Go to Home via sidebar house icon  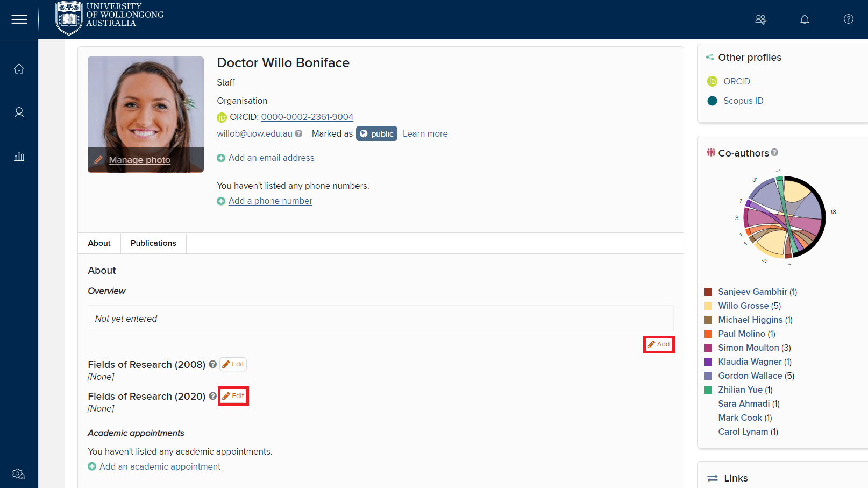point(19,69)
